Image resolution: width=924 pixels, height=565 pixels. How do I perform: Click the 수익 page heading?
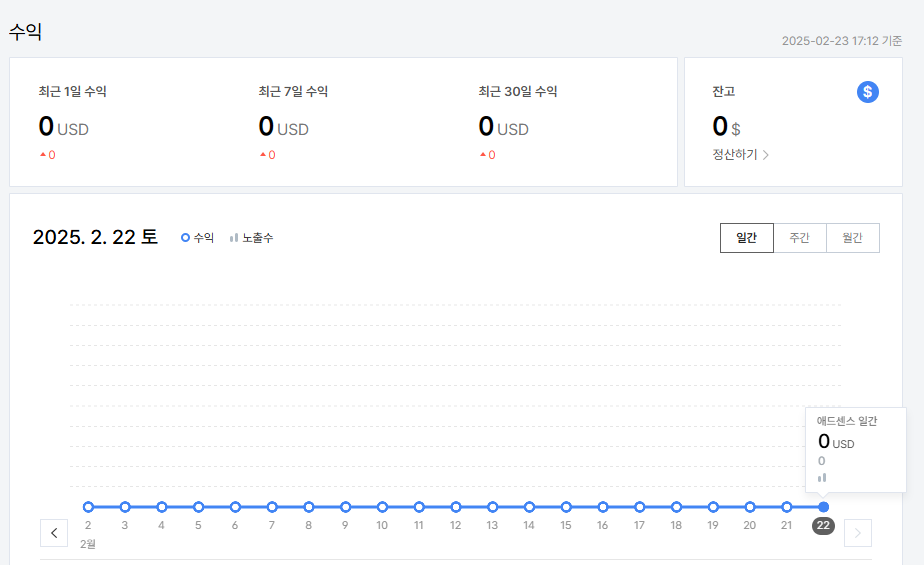click(x=25, y=31)
